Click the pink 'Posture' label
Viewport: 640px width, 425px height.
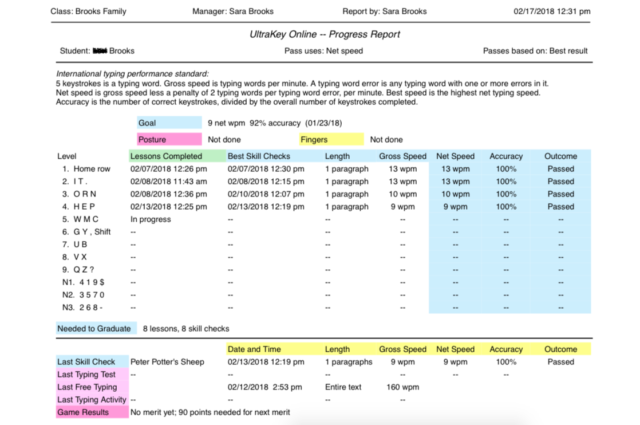click(x=169, y=140)
